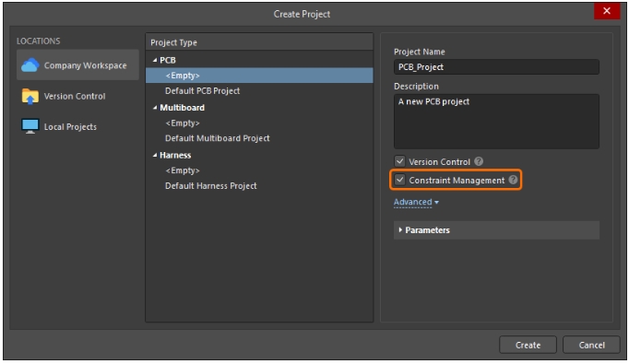Open the Advanced dropdown link
Viewport: 629px width, 364px height.
416,202
